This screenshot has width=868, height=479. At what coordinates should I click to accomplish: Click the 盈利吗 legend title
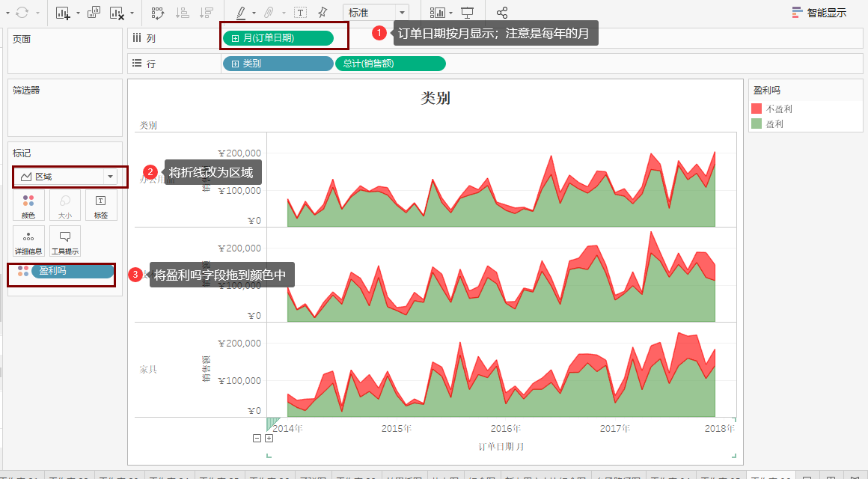767,90
